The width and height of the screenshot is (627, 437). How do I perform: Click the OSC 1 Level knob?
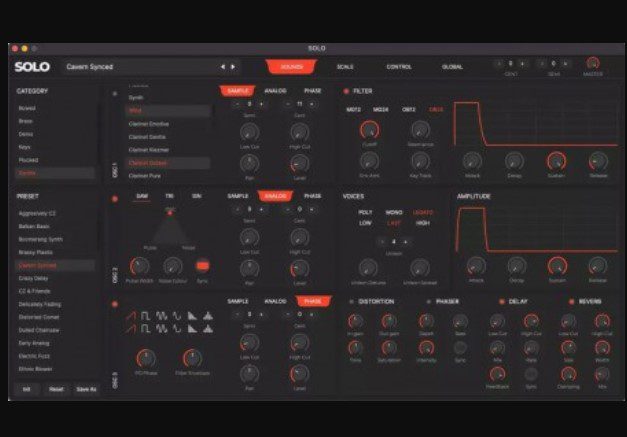(300, 164)
